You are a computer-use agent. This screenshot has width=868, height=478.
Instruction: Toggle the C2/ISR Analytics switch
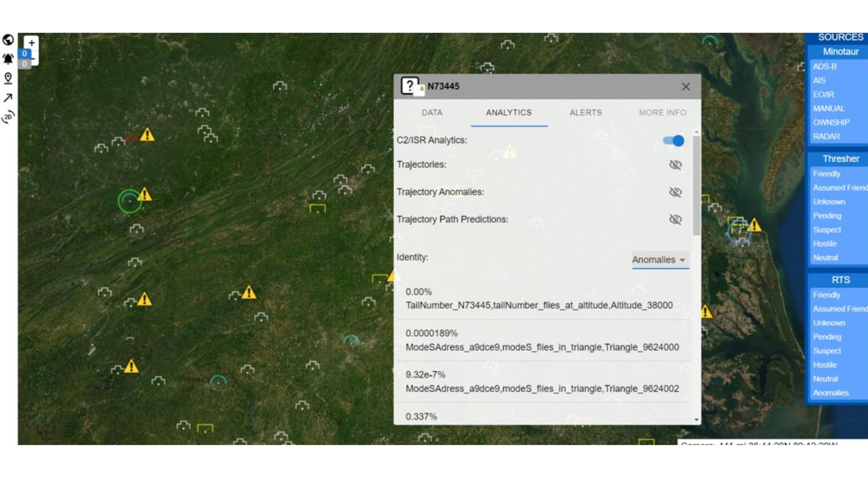pyautogui.click(x=673, y=141)
